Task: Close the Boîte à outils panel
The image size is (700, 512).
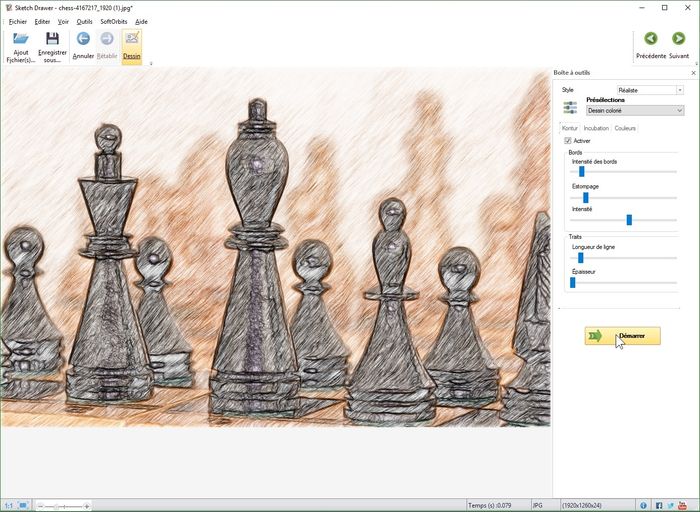Action: [693, 73]
